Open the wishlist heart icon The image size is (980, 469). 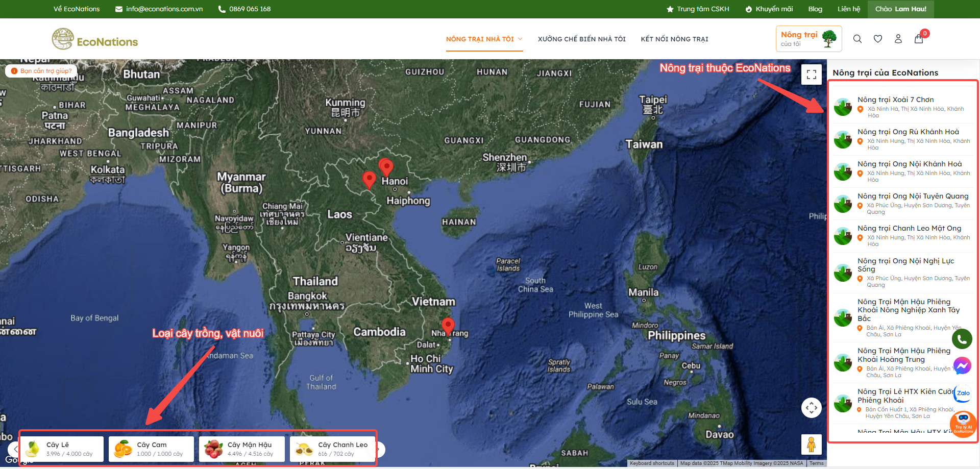(878, 39)
